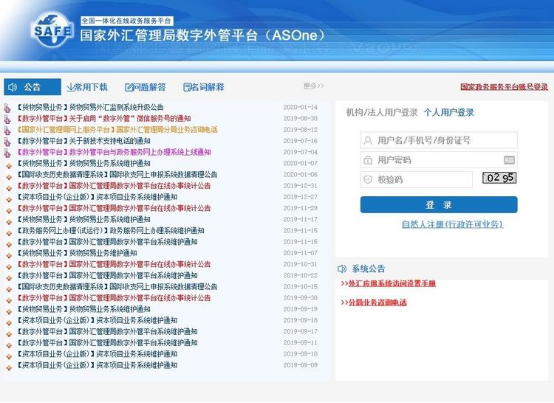This screenshot has width=554, height=403.
Task: Click diamond bullet of 2019-09-18 notice
Action: (x=9, y=323)
